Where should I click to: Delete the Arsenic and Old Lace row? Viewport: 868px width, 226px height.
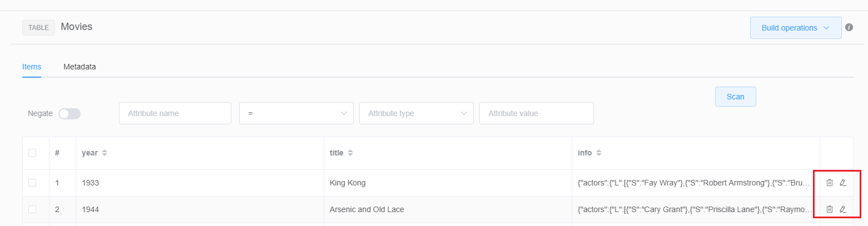coord(829,209)
